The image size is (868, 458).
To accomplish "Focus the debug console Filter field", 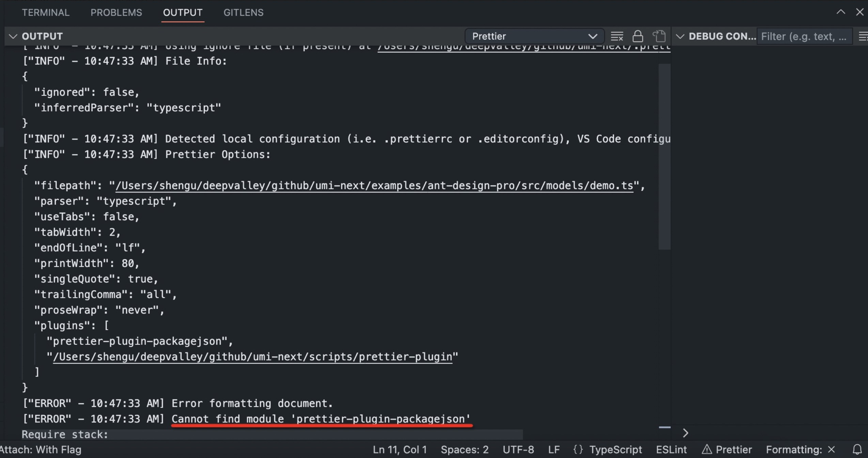I will click(804, 36).
